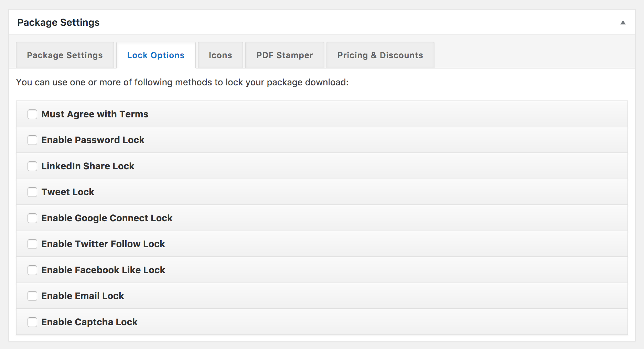Check the "Enable Email Lock" box

[x=32, y=296]
